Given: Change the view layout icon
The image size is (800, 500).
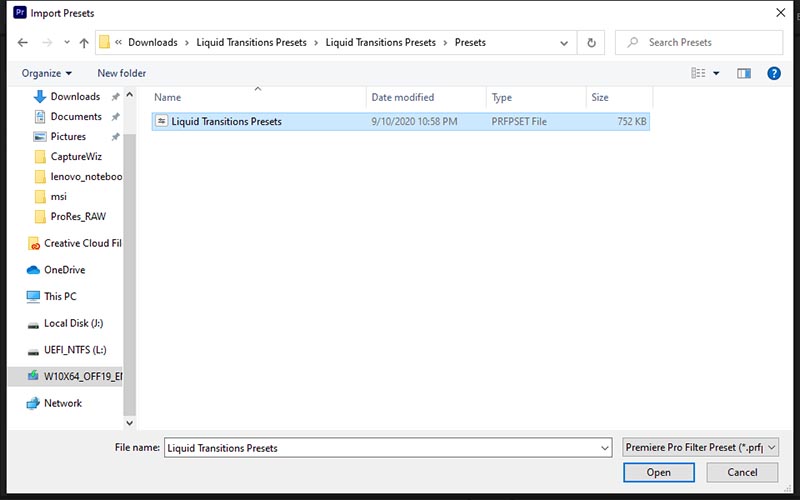Looking at the screenshot, I should [x=698, y=73].
